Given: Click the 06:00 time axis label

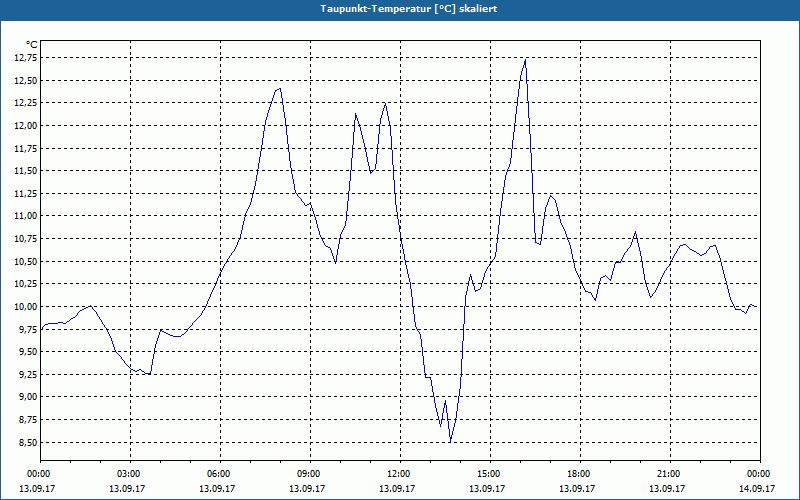Looking at the screenshot, I should (x=218, y=474).
